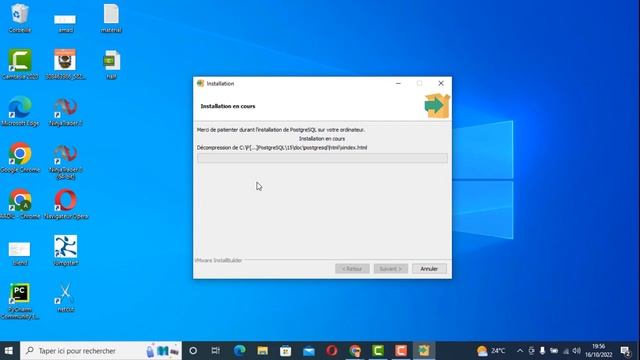Select the thumbnail file above PyCharm

20,253
